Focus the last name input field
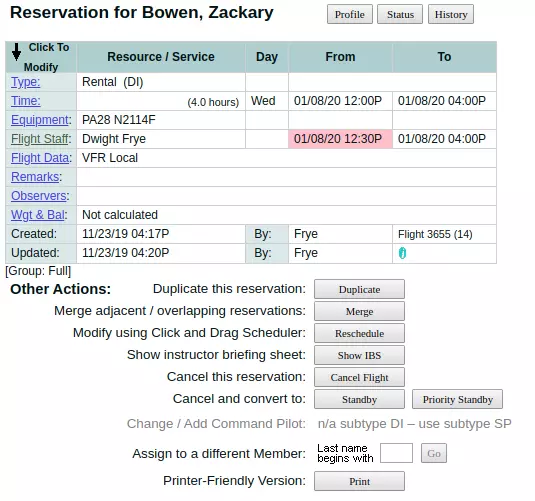This screenshot has width=535, height=501. 396,453
